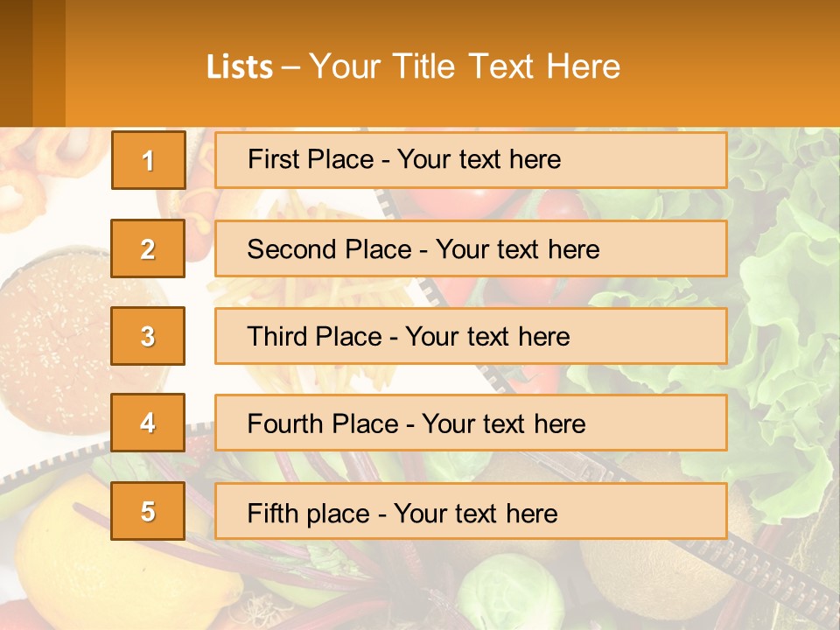
Task: Click the number 3 box
Action: [148, 336]
